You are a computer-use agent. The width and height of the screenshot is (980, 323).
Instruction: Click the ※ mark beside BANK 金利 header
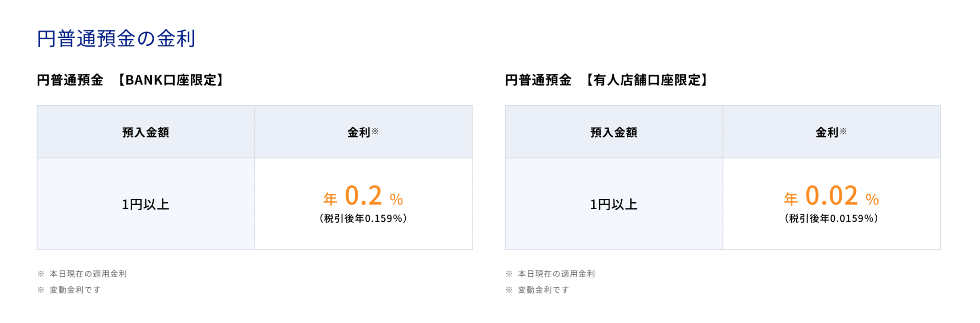tap(375, 131)
